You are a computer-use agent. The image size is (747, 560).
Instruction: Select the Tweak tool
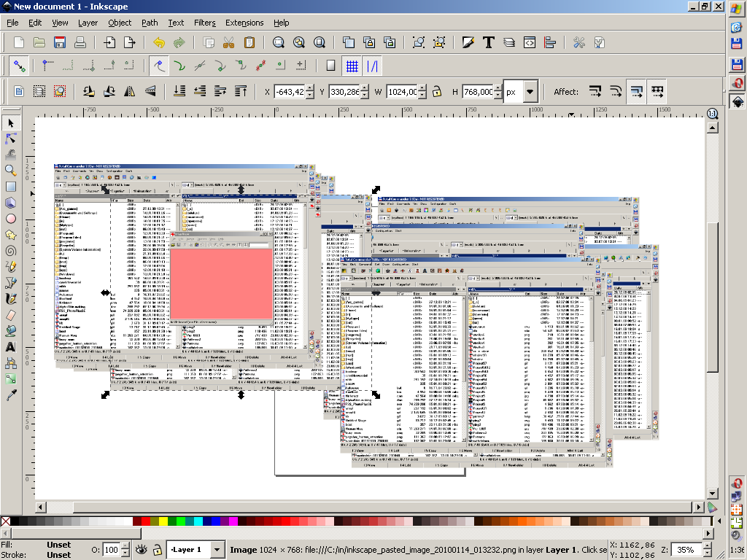tap(11, 155)
